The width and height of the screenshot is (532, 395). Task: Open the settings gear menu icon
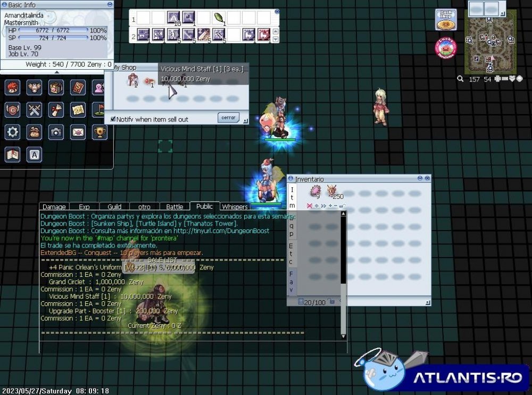[13, 131]
